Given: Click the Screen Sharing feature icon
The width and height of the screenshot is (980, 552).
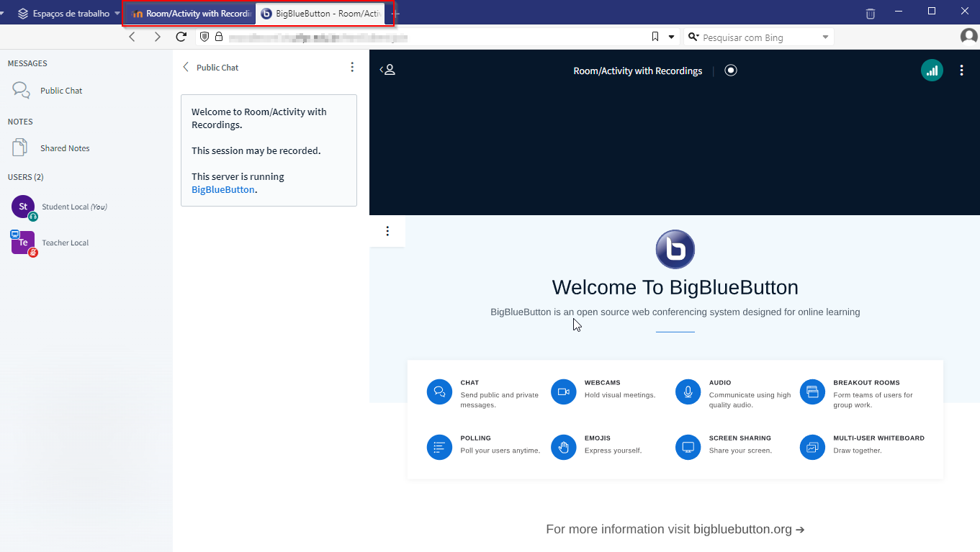Looking at the screenshot, I should pyautogui.click(x=688, y=447).
